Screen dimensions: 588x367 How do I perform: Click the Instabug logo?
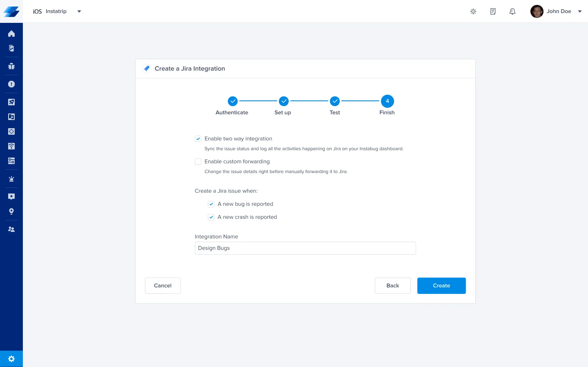11,11
